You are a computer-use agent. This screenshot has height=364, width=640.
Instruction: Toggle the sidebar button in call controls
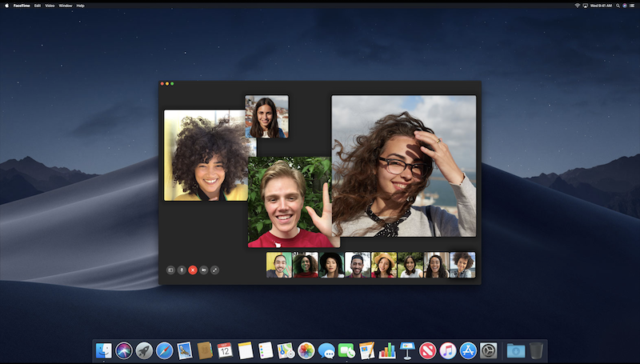(170, 270)
